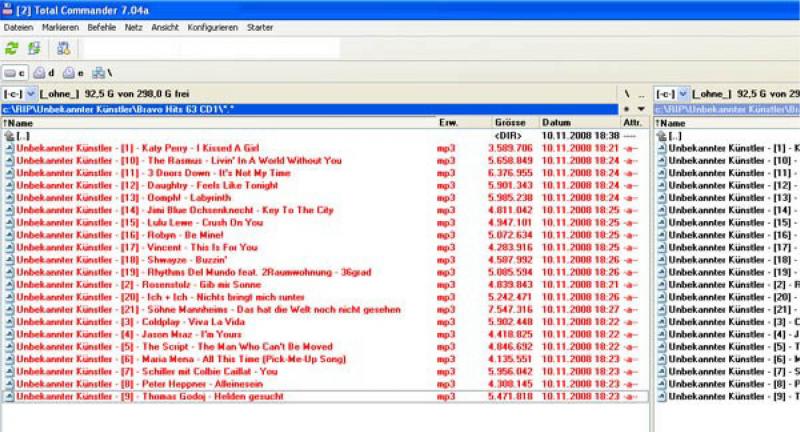Click the file icon for Coldplay track

coord(9,322)
